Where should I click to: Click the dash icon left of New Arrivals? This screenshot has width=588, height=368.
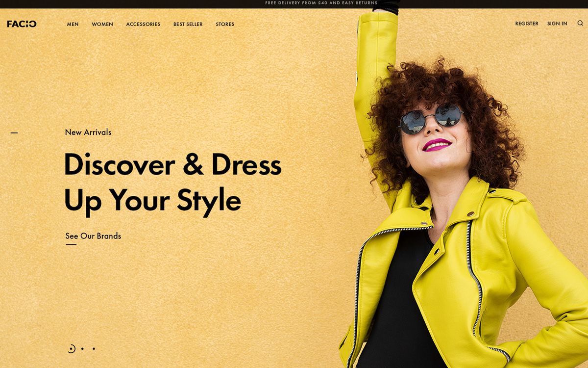14,132
